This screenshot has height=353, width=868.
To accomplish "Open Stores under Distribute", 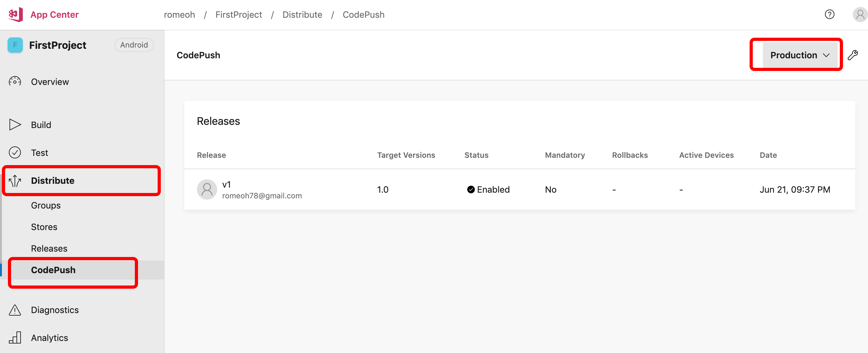I will [44, 227].
